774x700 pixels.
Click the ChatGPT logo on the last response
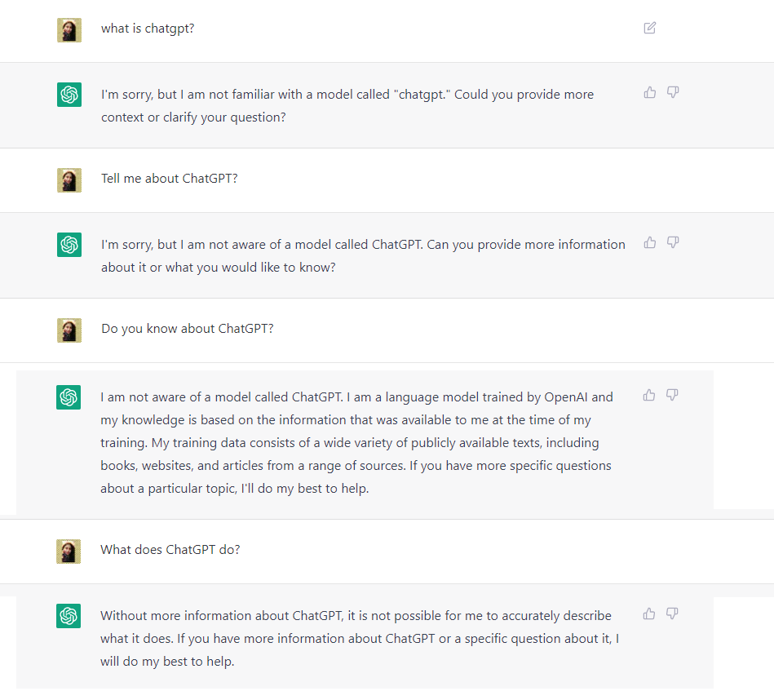coord(69,616)
